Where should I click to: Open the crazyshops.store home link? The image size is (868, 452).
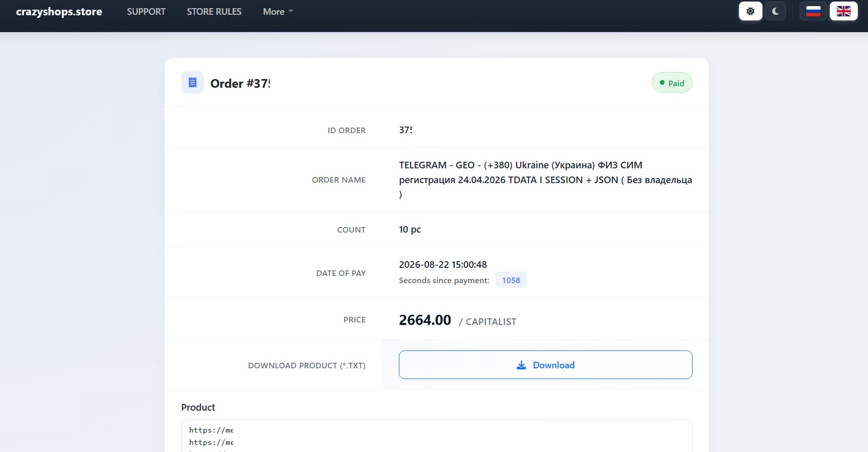pos(59,12)
